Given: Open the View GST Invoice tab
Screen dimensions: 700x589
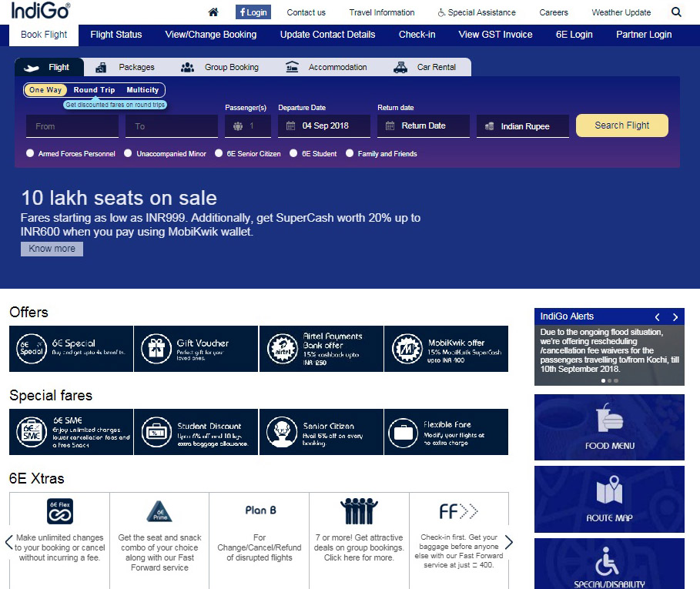Looking at the screenshot, I should tap(495, 35).
